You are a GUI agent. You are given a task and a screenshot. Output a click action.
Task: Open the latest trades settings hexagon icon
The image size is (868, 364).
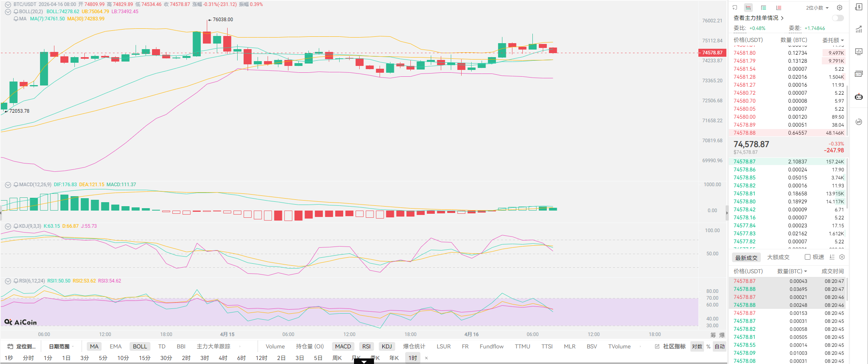[x=842, y=257]
